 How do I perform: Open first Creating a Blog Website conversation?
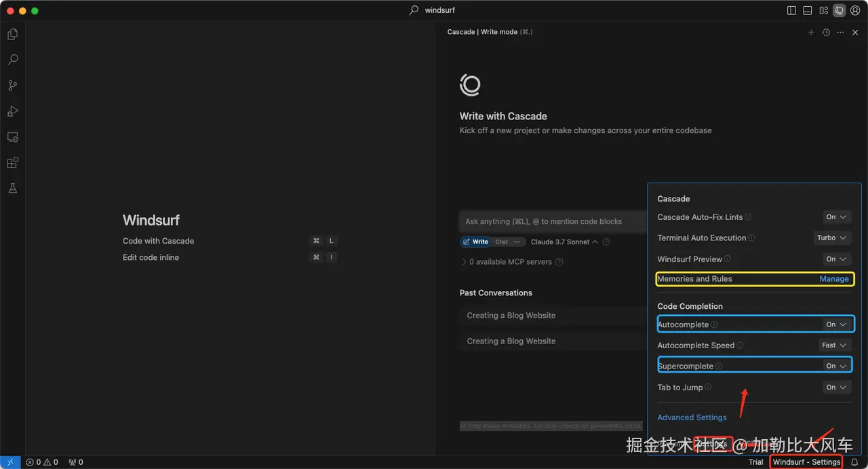coord(553,316)
